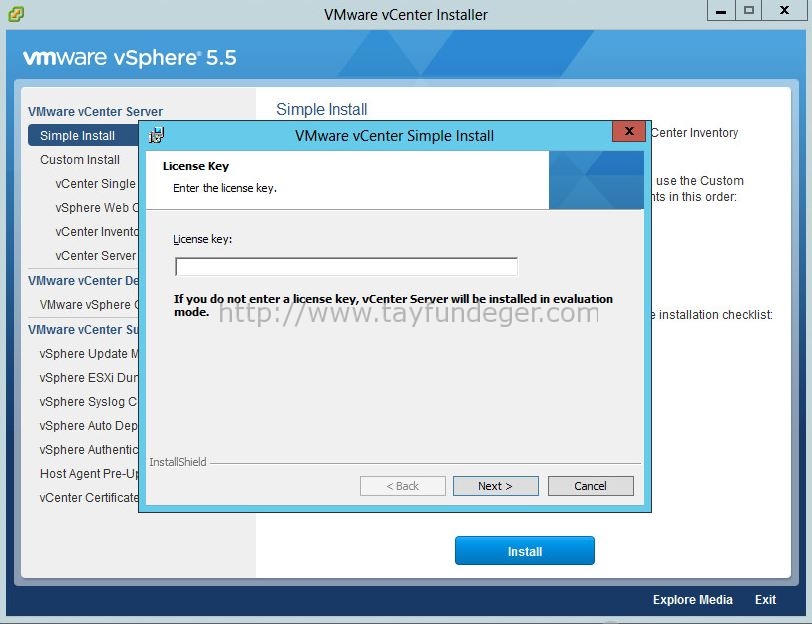Choose the vCenter Server sub-item in sidebar
The height and width of the screenshot is (624, 812).
(x=96, y=256)
